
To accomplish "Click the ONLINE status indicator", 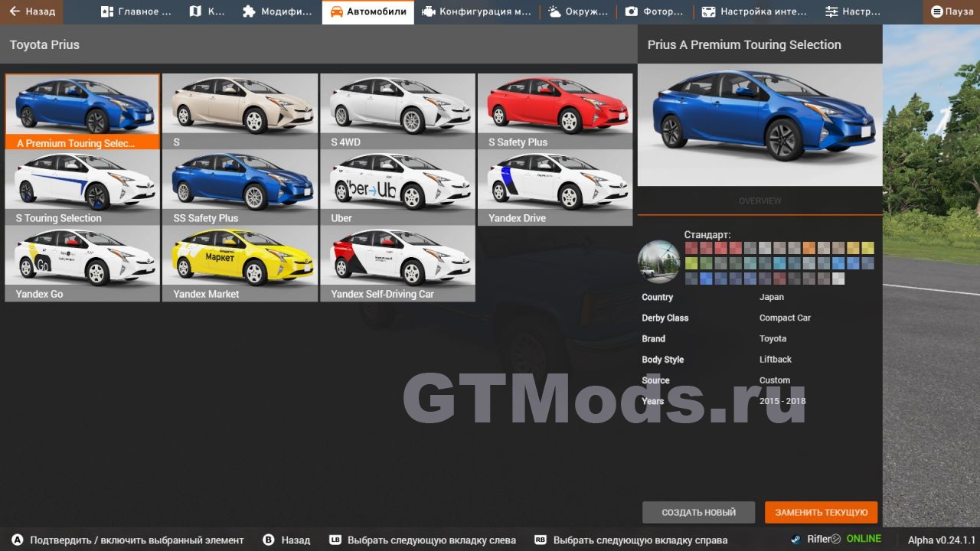I will coord(864,540).
